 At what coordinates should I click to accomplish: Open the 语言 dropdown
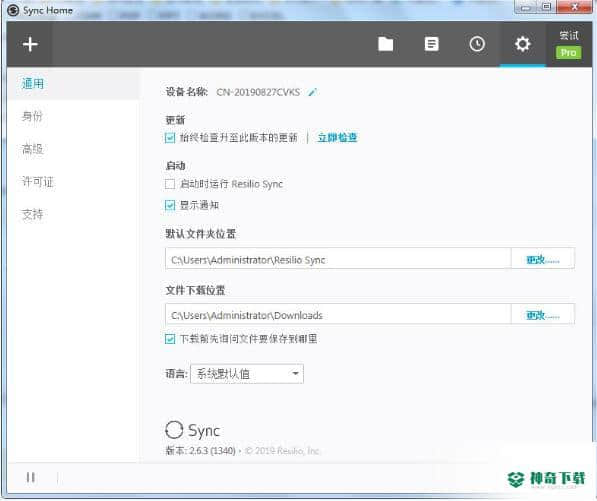247,374
